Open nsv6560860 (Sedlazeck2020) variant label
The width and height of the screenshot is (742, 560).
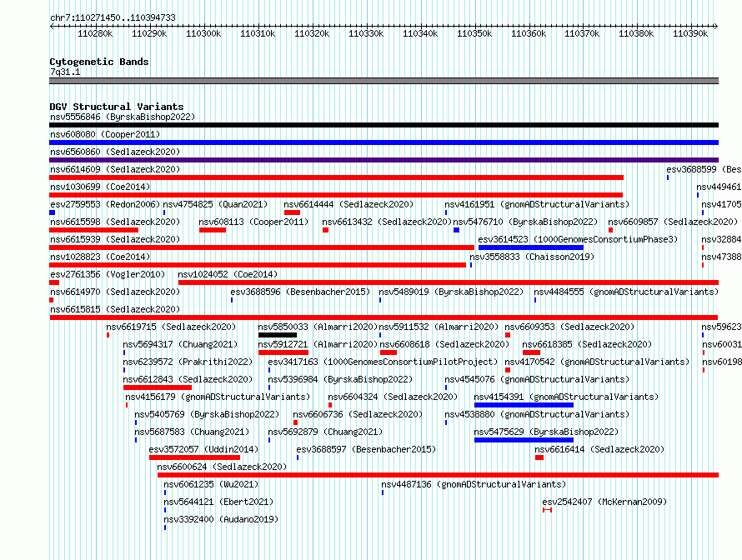(x=115, y=152)
